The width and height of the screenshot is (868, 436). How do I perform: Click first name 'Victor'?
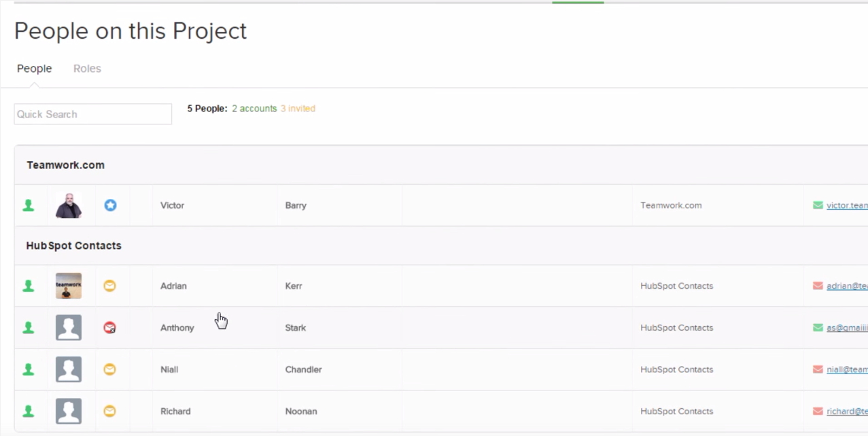(x=172, y=205)
